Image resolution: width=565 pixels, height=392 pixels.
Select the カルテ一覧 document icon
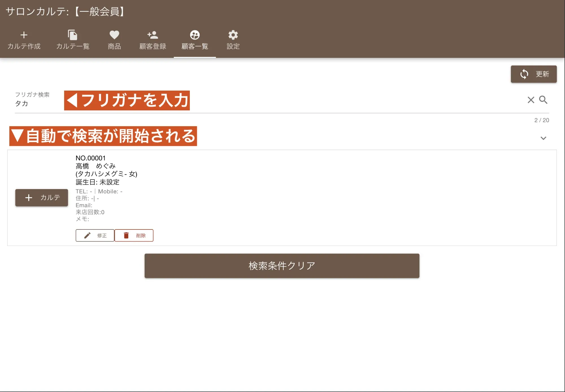click(73, 35)
